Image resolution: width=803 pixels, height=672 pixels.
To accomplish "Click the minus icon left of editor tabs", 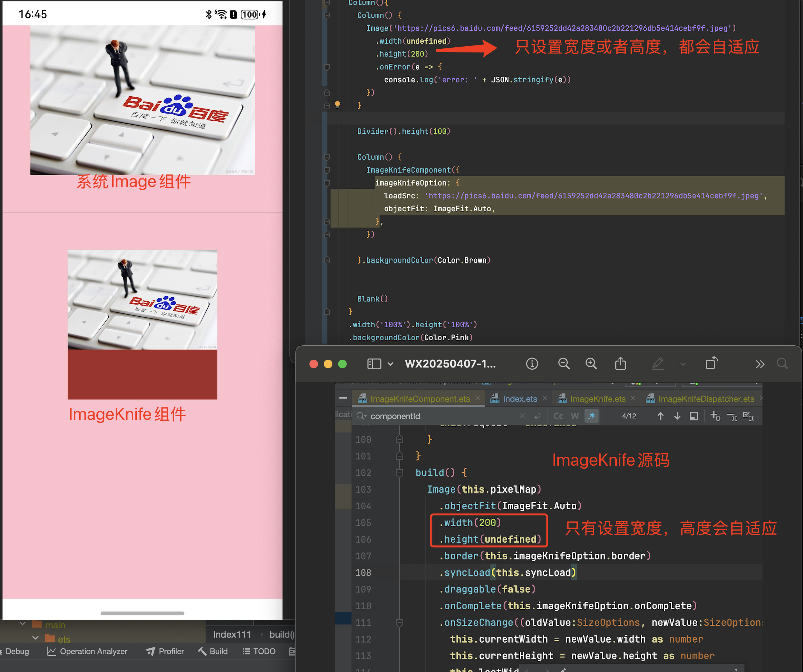I will point(343,398).
